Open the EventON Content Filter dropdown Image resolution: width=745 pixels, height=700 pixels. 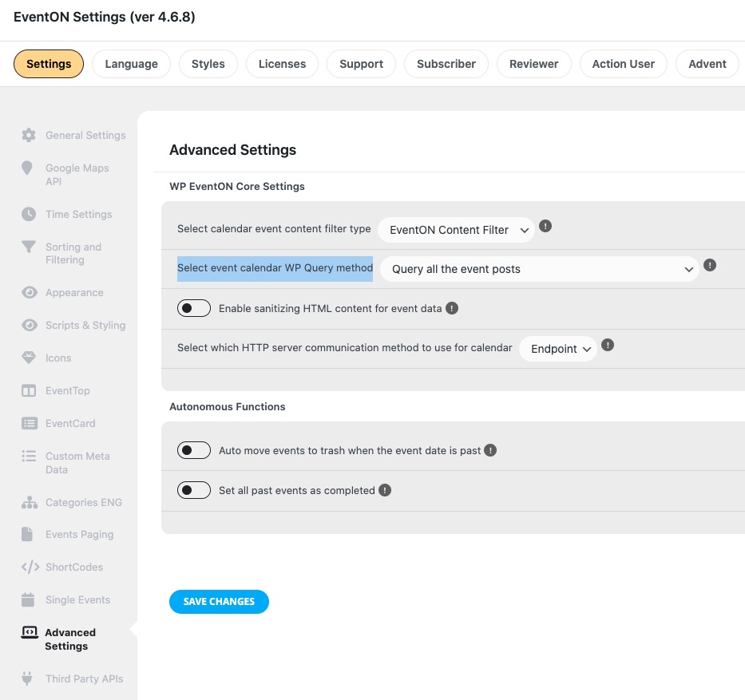pyautogui.click(x=456, y=230)
